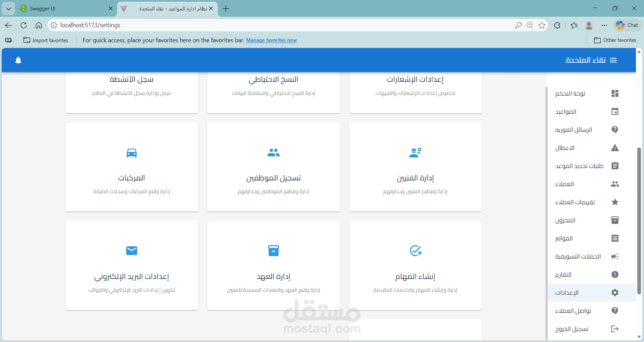The width and height of the screenshot is (644, 342).
Task: Click the notifications bell icon
Action: 18,60
